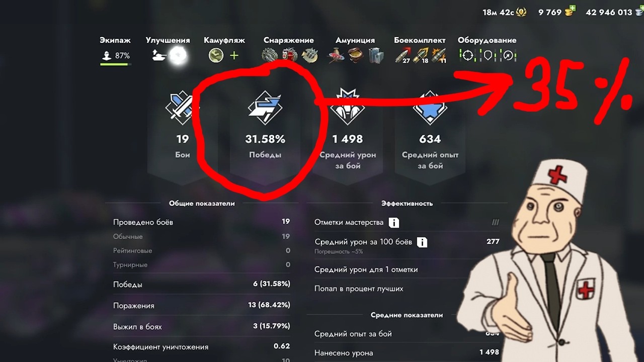
Task: Click the bowl icon under Амуниция
Action: tap(356, 55)
